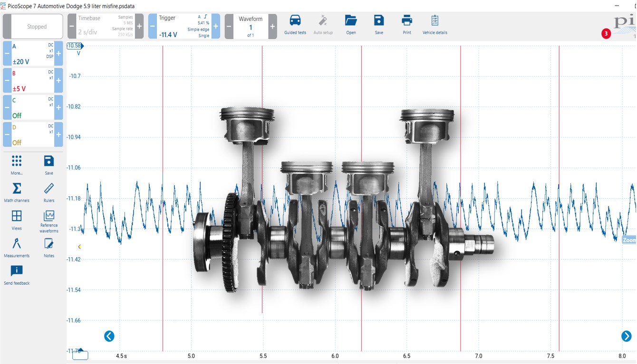Increase the Timebase with plus button

pyautogui.click(x=139, y=26)
